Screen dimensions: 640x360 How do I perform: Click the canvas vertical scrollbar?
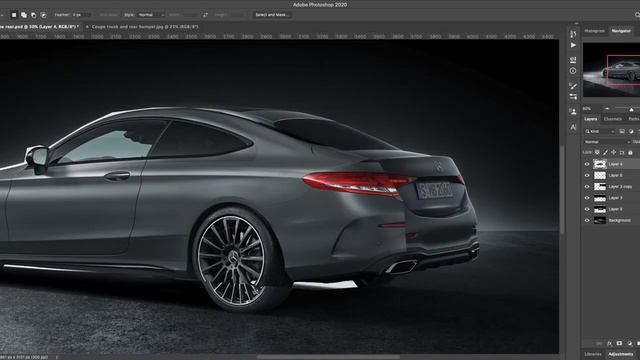coord(562,189)
